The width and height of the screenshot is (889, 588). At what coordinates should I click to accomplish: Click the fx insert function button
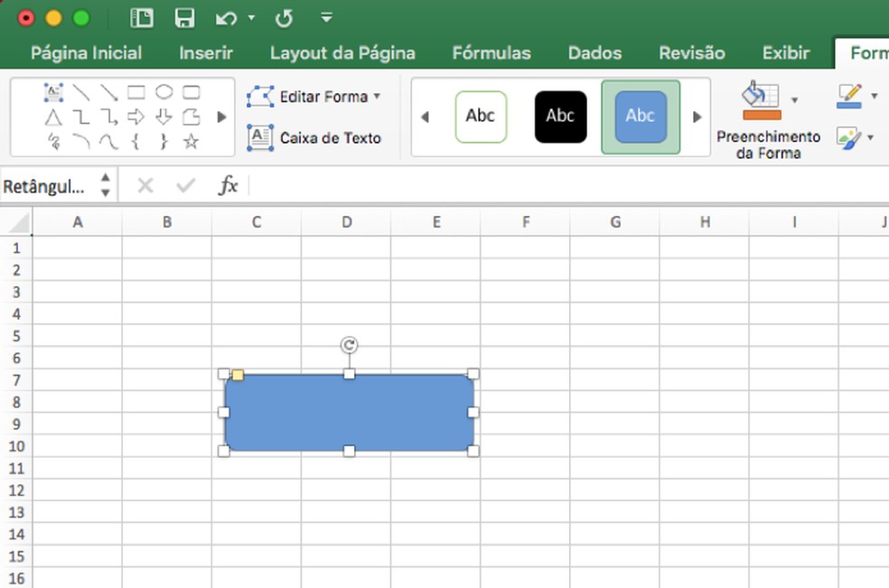[228, 185]
